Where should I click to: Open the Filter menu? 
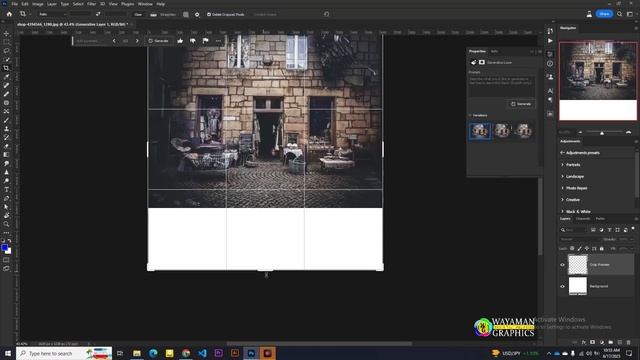[91, 4]
